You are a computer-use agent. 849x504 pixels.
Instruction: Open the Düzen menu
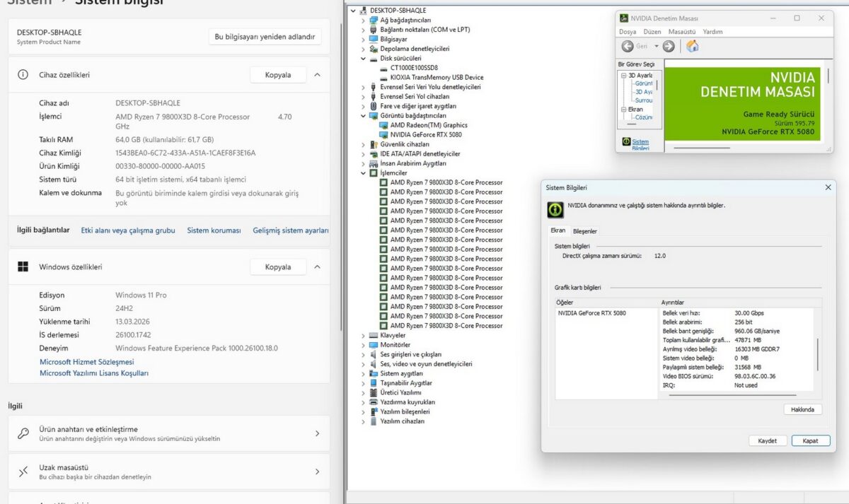(x=652, y=32)
